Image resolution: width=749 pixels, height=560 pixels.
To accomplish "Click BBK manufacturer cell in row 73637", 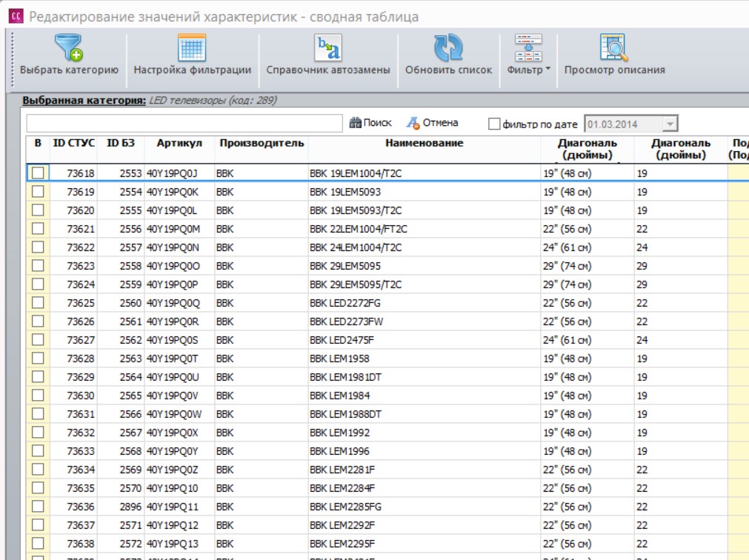I will pos(262,525).
